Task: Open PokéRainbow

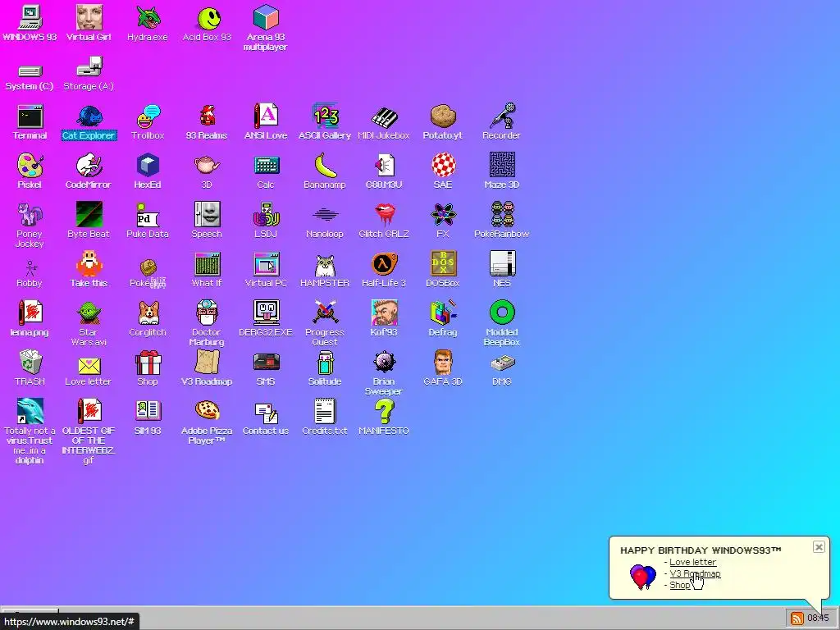Action: tap(502, 216)
